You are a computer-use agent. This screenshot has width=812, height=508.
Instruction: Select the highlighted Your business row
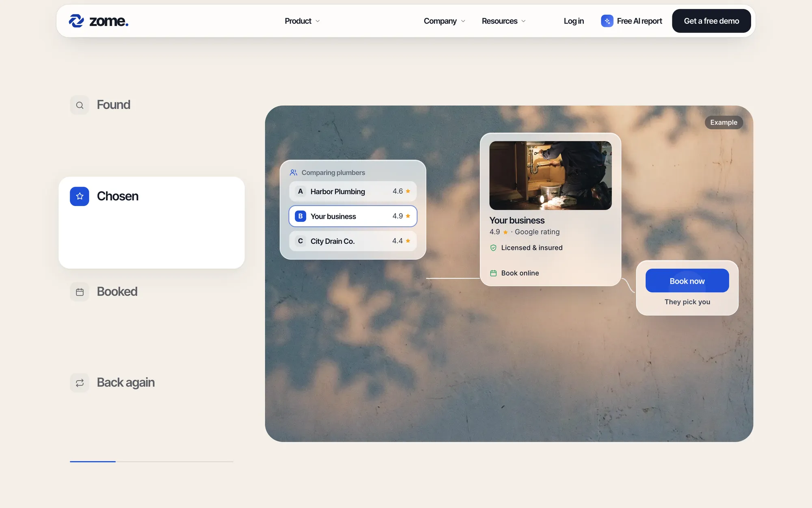click(x=353, y=216)
